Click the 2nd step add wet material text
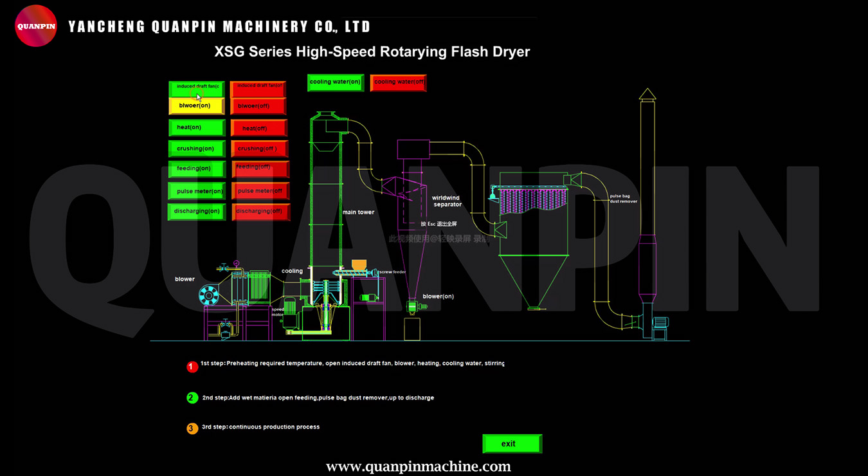The image size is (868, 476). tap(318, 398)
